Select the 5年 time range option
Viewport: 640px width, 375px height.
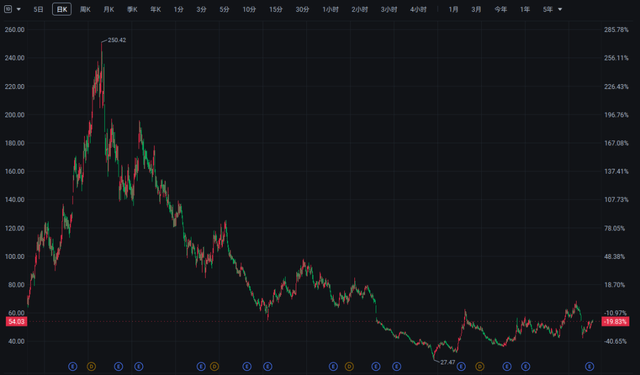point(548,9)
